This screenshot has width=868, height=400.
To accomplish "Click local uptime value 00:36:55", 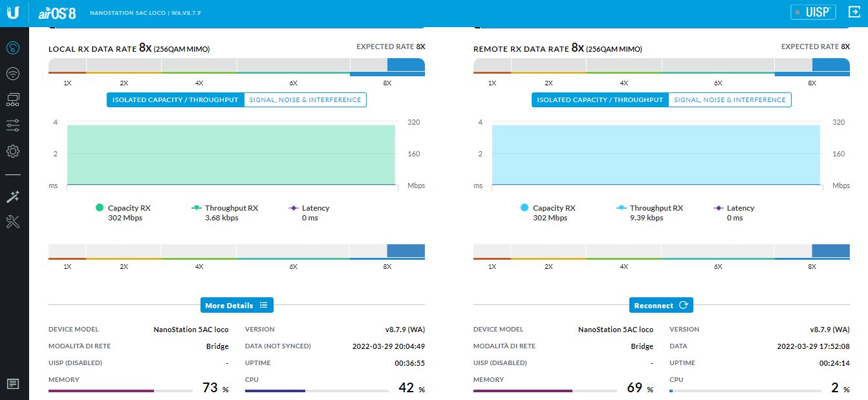I will pos(409,363).
